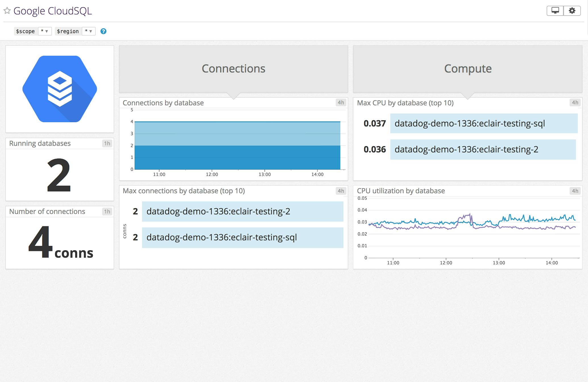
Task: Click the blue help question mark icon
Action: 103,31
